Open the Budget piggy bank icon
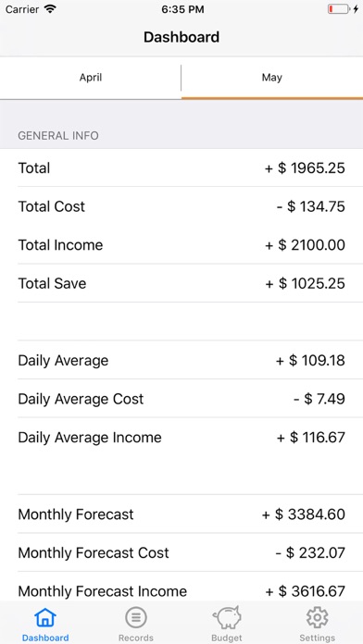 point(227,618)
